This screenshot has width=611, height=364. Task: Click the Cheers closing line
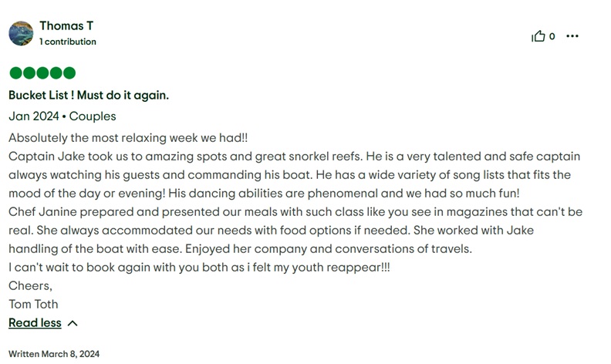click(30, 285)
